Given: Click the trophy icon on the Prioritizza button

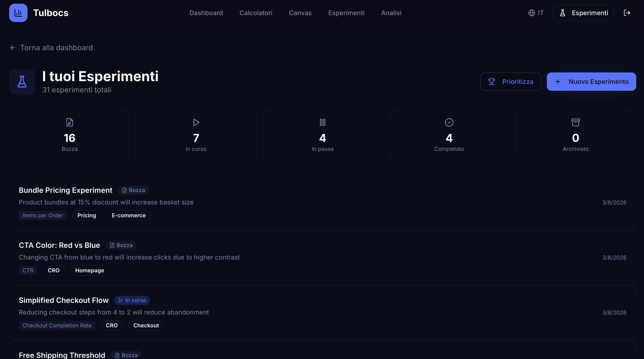Looking at the screenshot, I should 492,82.
